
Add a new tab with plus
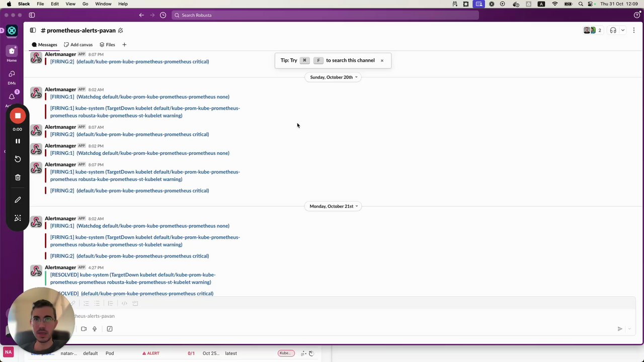pos(124,45)
